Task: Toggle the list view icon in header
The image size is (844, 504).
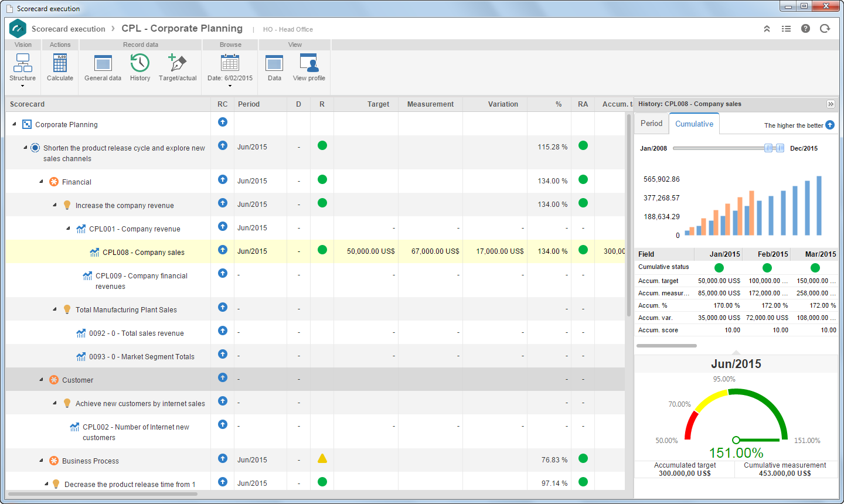Action: (786, 29)
